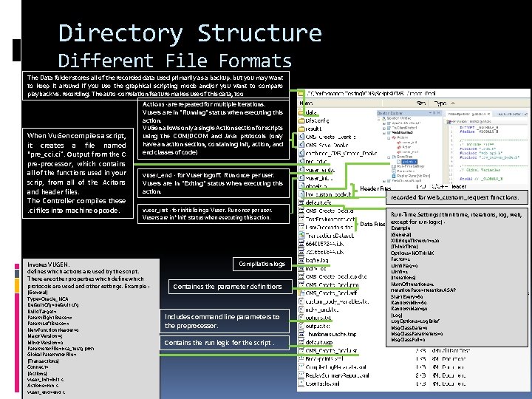Viewport: 532px width, 399px height.
Task: Collapse the Solution Untitled root node
Action: [x=379, y=118]
